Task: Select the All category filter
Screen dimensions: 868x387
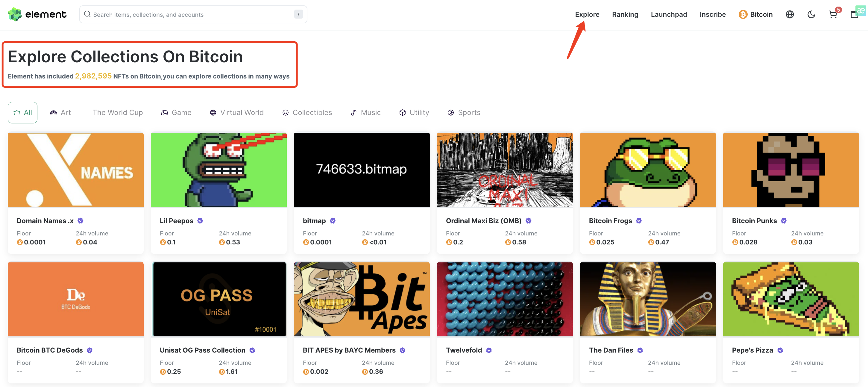Action: [x=22, y=113]
